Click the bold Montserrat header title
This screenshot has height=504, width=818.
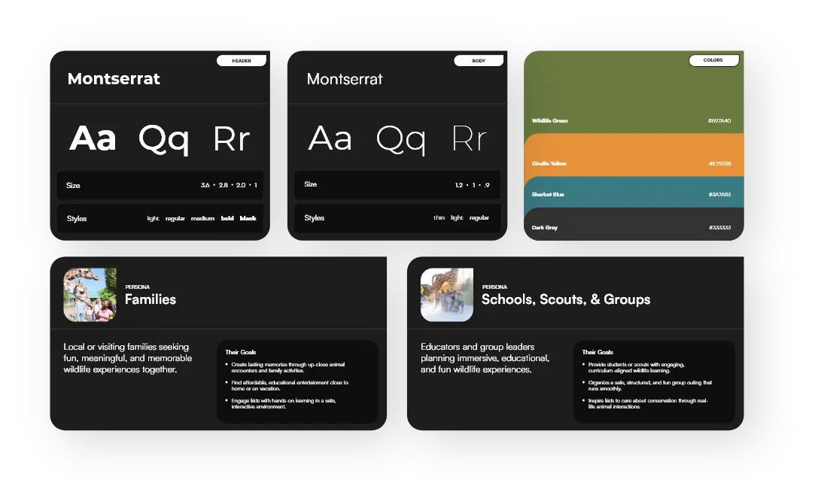(114, 79)
